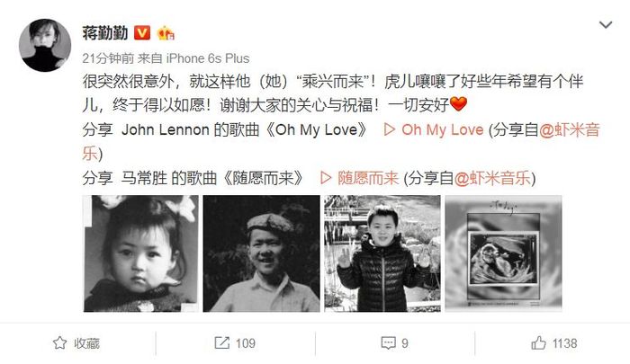Click the repost share icon
The image size is (630, 364).
tap(221, 343)
